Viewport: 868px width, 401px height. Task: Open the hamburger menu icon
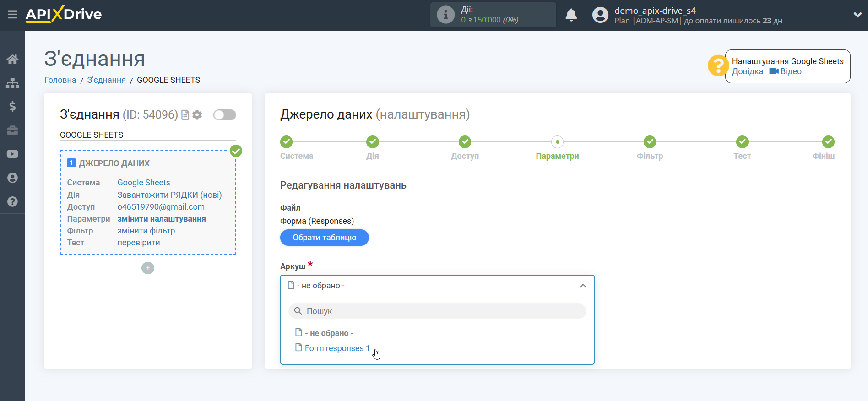pos(12,15)
